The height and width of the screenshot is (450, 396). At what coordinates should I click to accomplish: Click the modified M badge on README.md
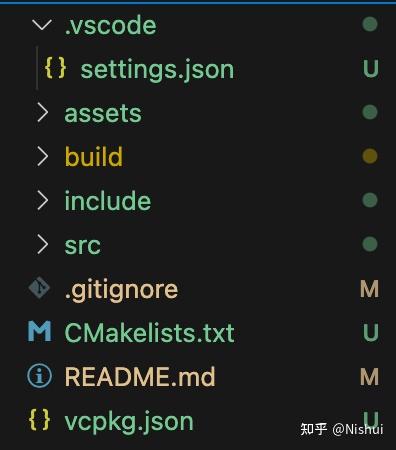370,377
